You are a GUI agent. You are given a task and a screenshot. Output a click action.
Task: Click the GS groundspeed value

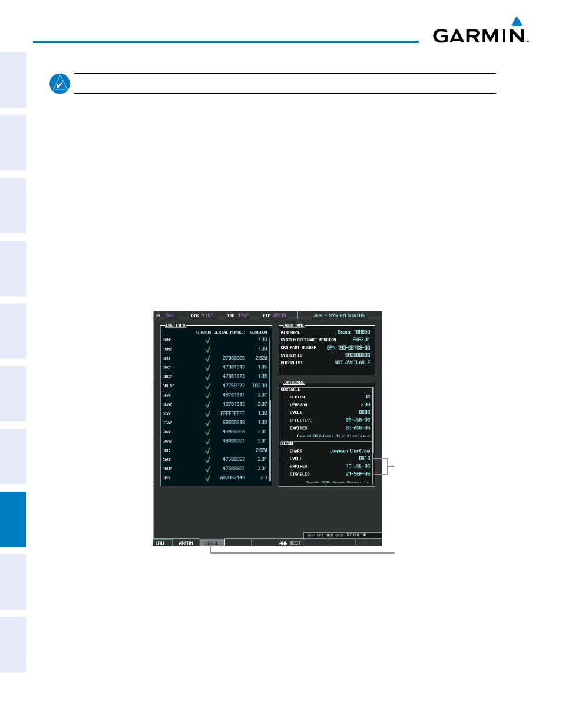pyautogui.click(x=170, y=315)
